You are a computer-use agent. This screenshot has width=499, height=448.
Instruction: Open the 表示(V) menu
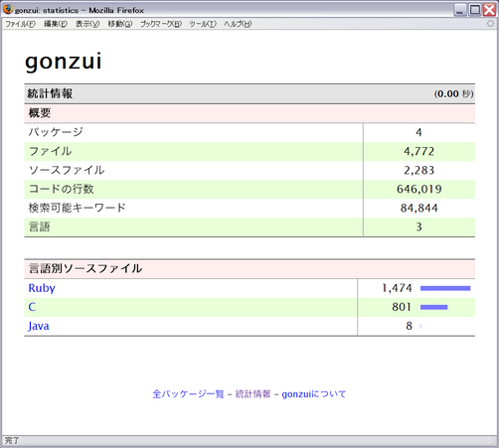(x=87, y=24)
